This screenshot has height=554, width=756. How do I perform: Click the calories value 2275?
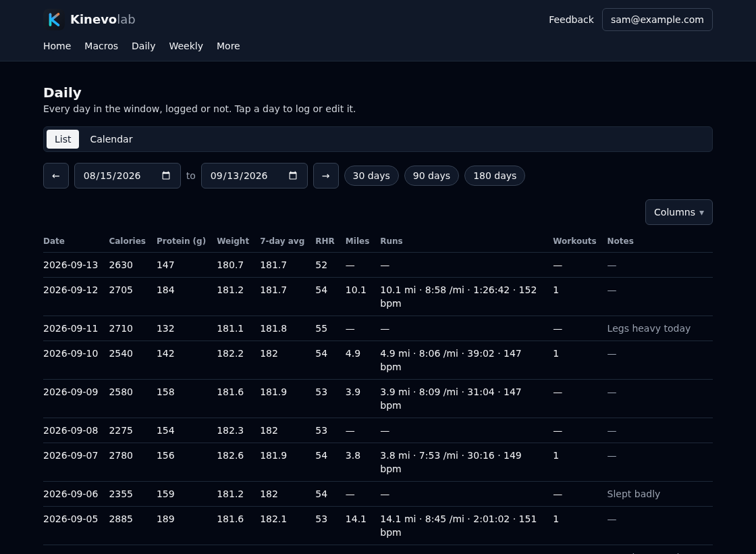tap(121, 430)
